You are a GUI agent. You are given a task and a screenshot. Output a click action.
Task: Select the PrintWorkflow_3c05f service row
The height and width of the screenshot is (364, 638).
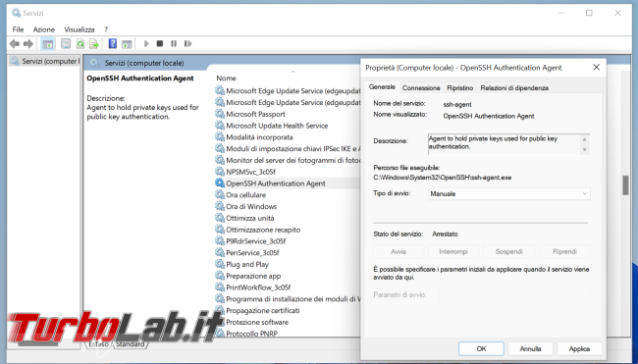click(x=287, y=287)
